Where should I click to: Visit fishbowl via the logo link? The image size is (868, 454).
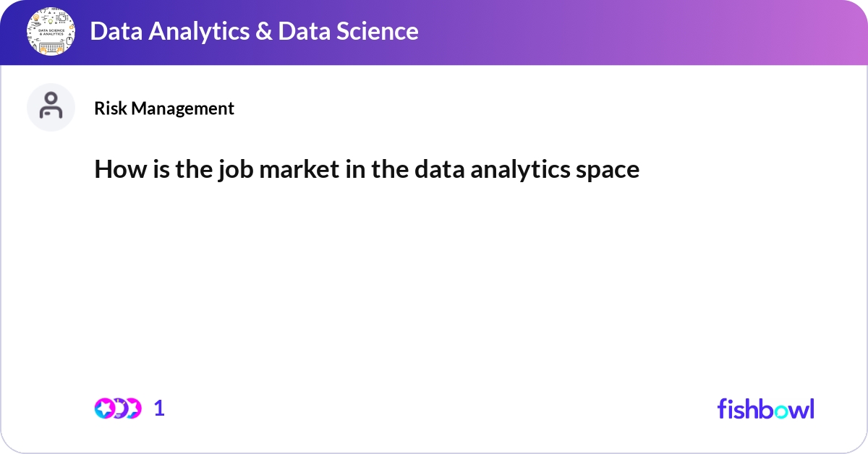765,409
